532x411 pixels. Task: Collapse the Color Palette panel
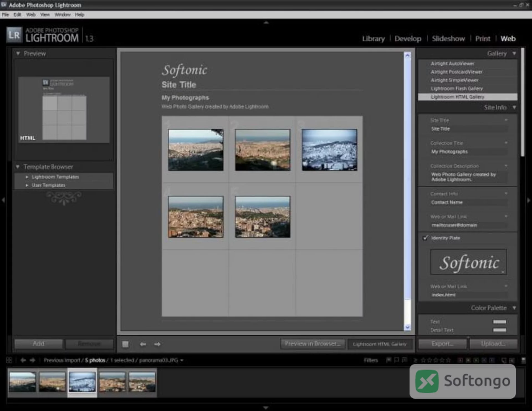point(514,308)
